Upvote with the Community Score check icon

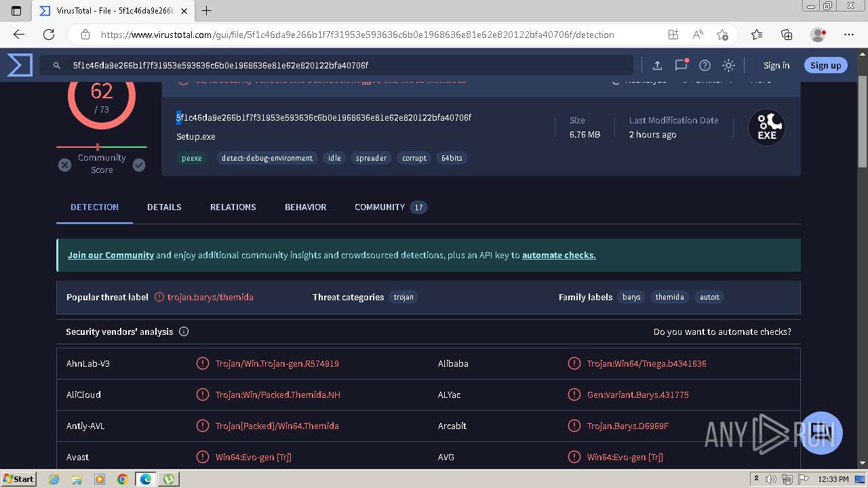[x=139, y=165]
